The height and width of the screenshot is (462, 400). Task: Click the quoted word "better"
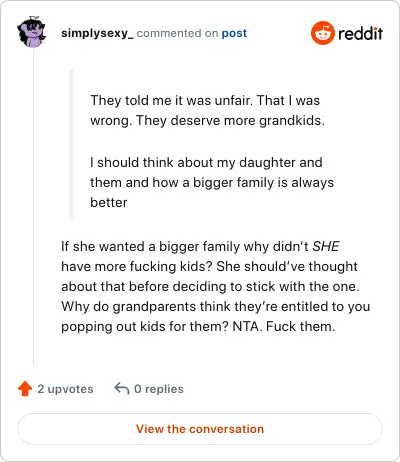pos(109,202)
